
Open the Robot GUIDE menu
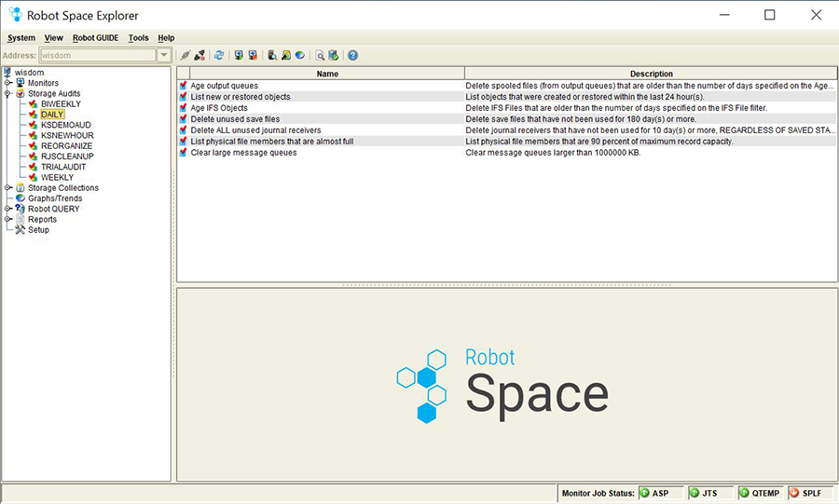[x=96, y=38]
